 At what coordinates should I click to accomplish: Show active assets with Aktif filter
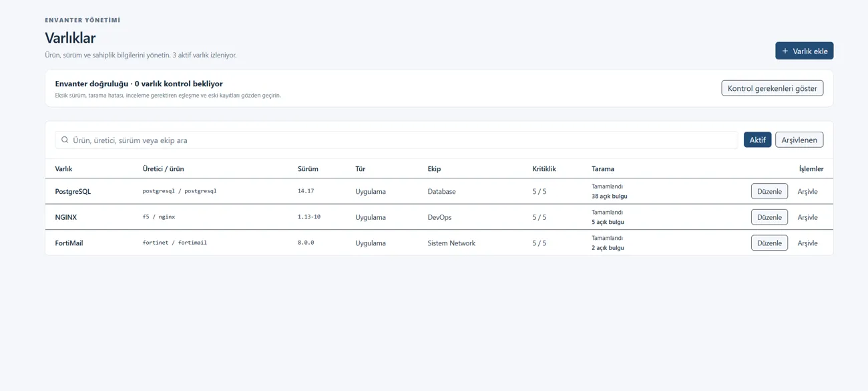pos(757,140)
